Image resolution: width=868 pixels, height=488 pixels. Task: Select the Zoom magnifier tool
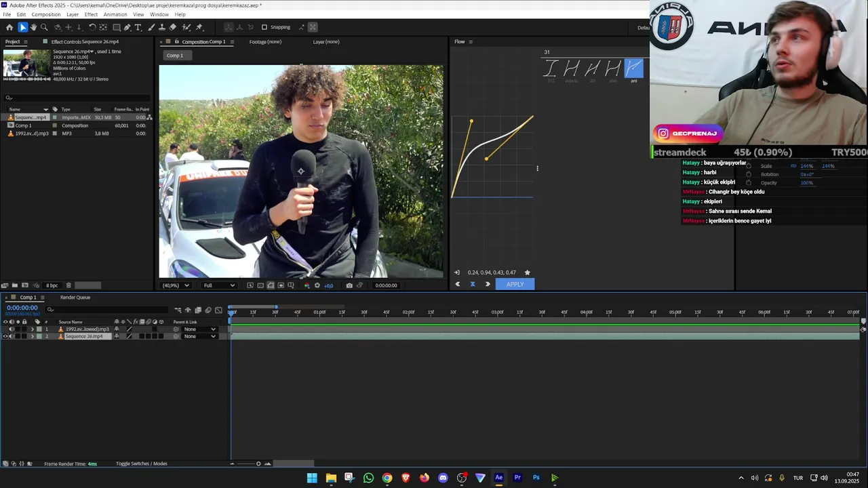click(x=44, y=27)
